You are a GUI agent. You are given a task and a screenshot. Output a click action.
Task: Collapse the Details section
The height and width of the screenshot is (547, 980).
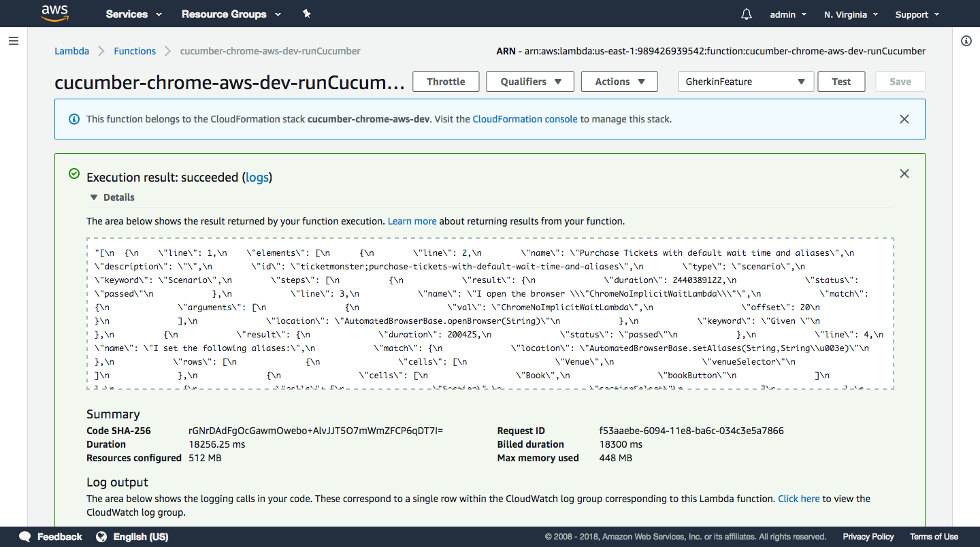(94, 197)
